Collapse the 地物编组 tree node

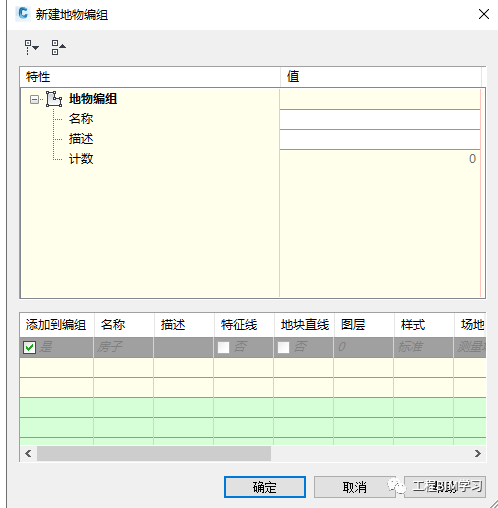coord(34,99)
